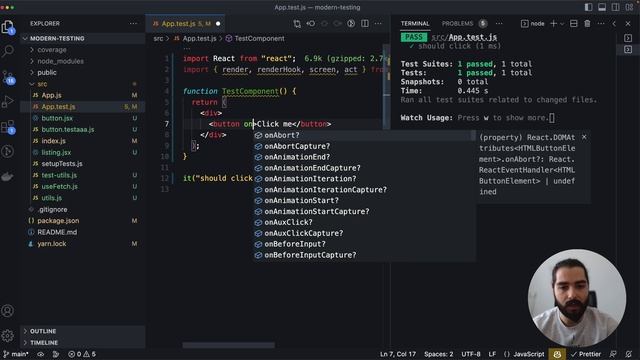Screen dimensions: 640x360
Task: Open the launch profile dropdown arrow next to plus
Action: point(562,24)
